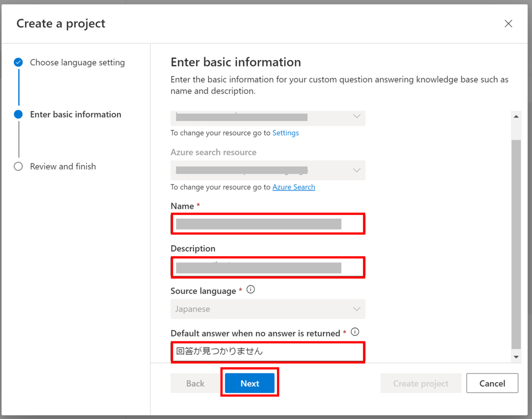Select the Enter basic information step dot
Viewport: 532px width, 419px height.
coord(18,114)
